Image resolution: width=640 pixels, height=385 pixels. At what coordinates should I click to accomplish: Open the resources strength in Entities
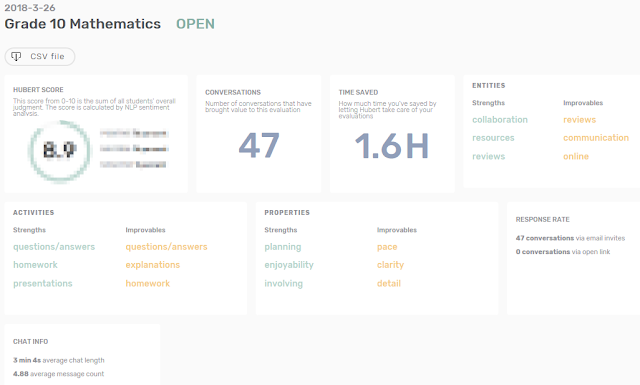click(x=493, y=138)
